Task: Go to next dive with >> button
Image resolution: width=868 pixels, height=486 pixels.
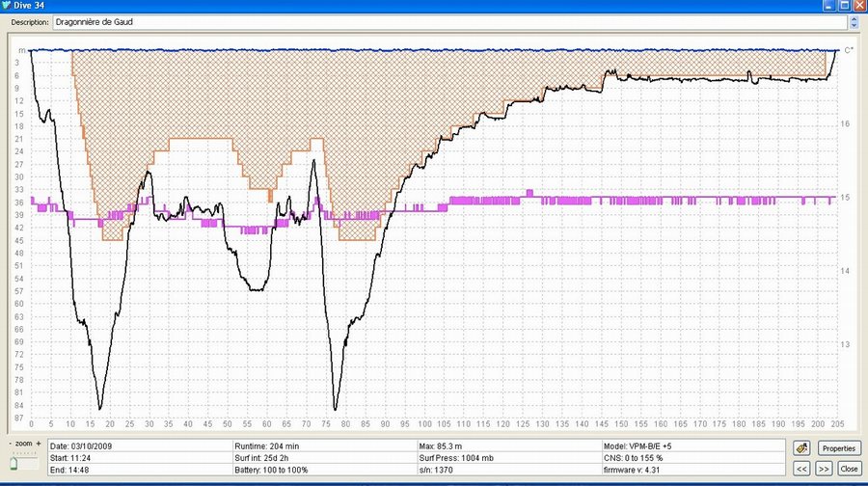Action: pyautogui.click(x=824, y=469)
